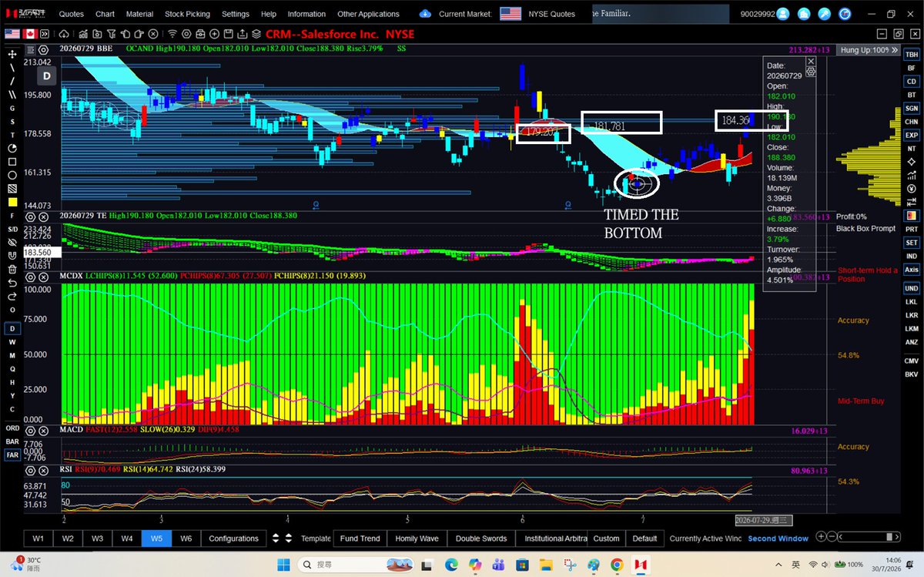Image resolution: width=924 pixels, height=577 pixels.
Task: Select the FAR mode button
Action: pos(12,455)
